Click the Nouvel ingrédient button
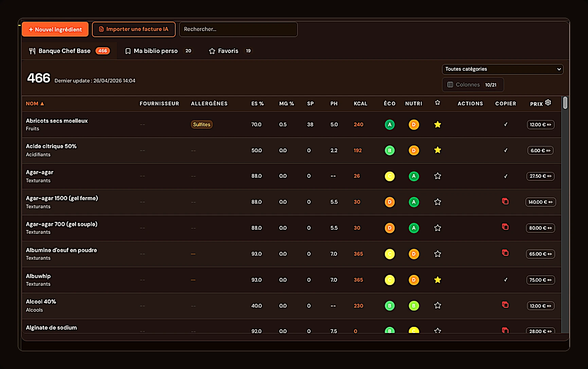 coord(55,30)
